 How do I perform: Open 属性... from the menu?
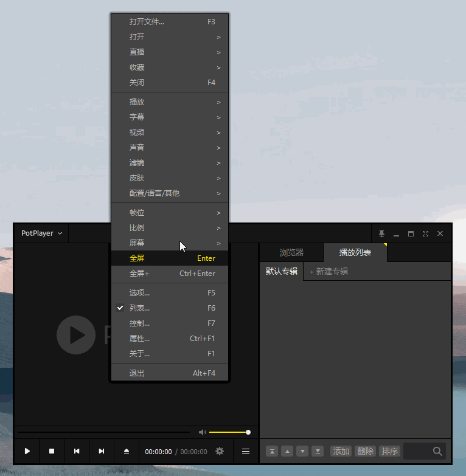click(170, 339)
